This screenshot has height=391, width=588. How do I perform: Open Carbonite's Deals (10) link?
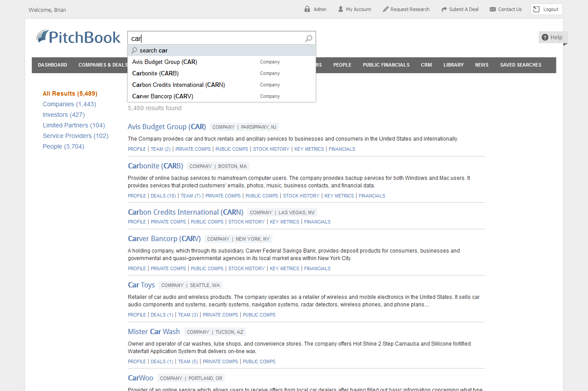pos(163,196)
